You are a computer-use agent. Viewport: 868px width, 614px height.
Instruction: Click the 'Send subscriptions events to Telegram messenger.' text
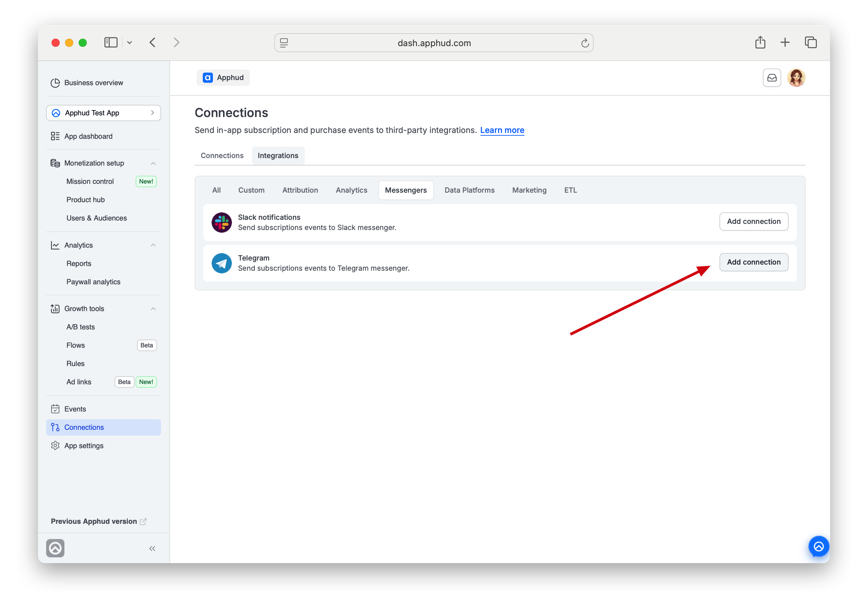[x=323, y=268]
